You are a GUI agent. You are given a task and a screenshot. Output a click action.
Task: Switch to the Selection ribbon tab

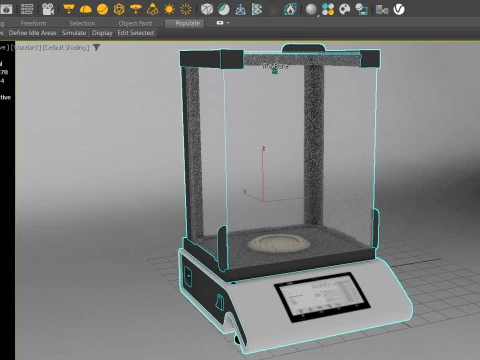(82, 23)
